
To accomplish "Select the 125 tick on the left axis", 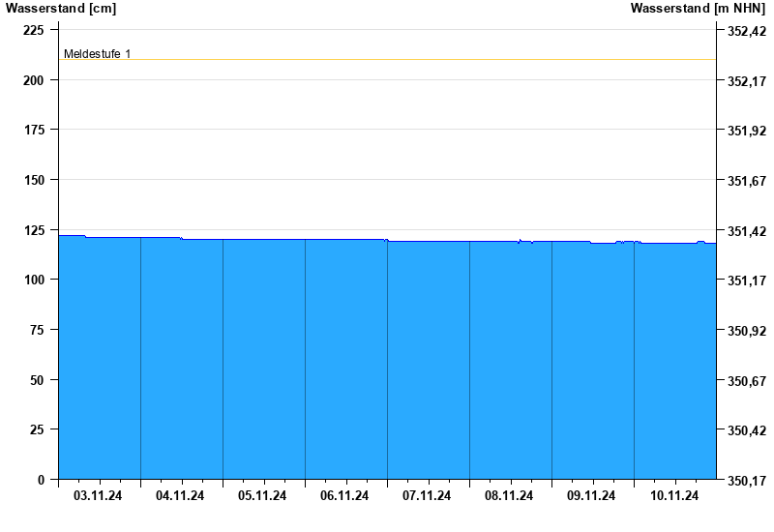I will point(34,230).
